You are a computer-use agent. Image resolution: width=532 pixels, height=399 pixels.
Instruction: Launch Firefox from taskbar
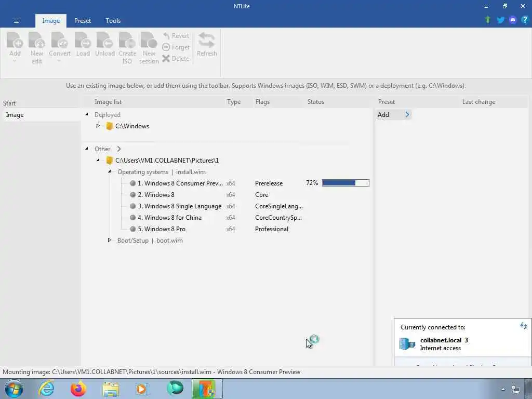tap(78, 389)
